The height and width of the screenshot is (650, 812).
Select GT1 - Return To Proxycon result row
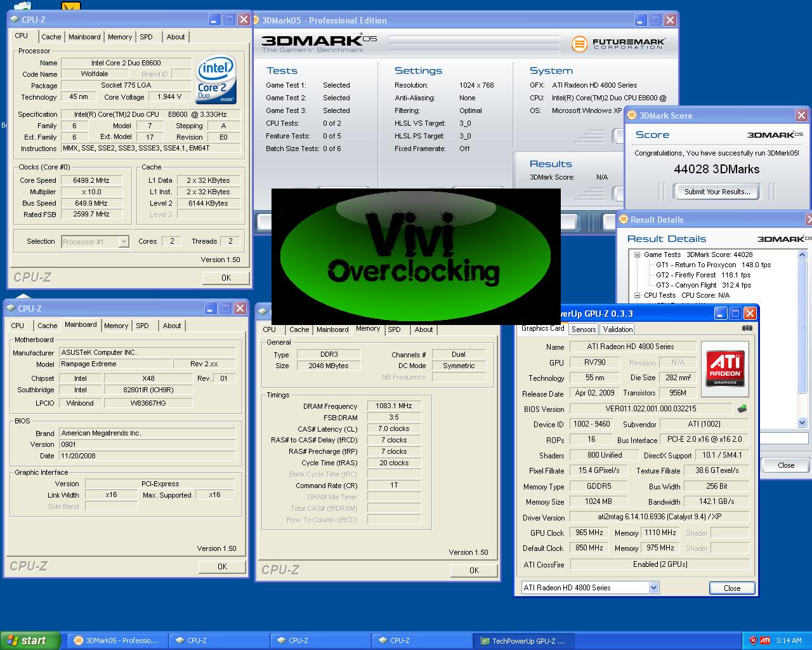pyautogui.click(x=713, y=265)
